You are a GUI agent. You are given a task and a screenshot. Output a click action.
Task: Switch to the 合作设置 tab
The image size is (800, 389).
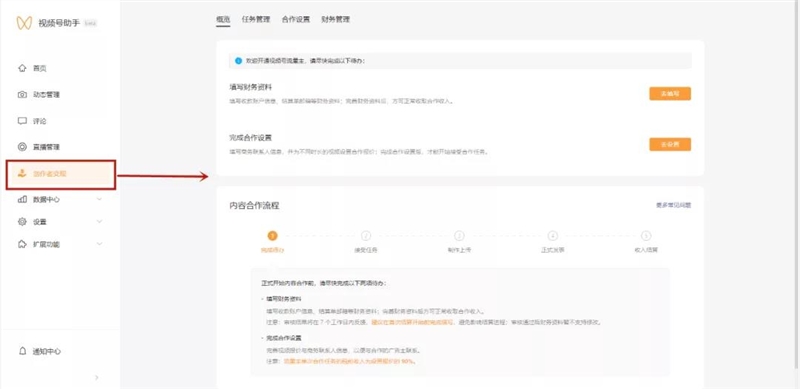(x=295, y=19)
